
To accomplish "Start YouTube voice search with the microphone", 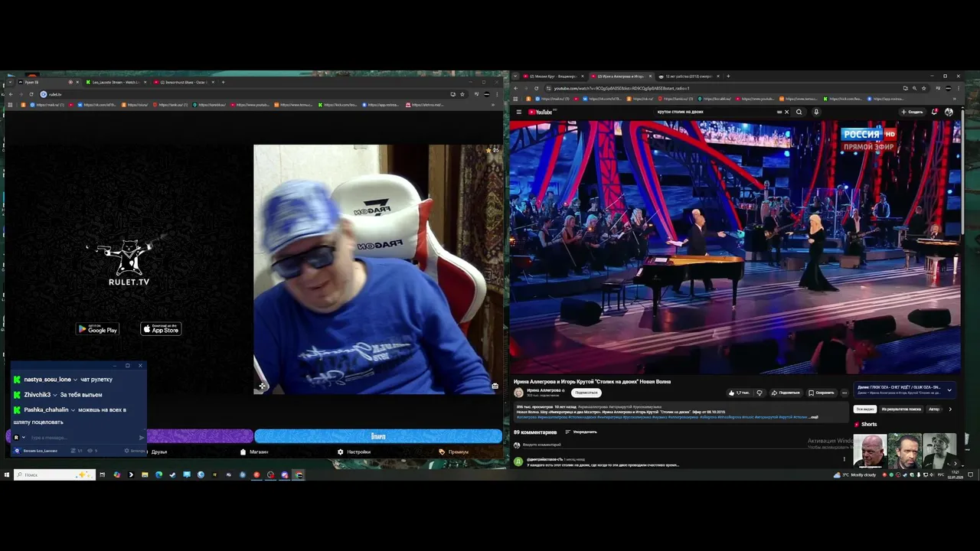I will point(816,112).
